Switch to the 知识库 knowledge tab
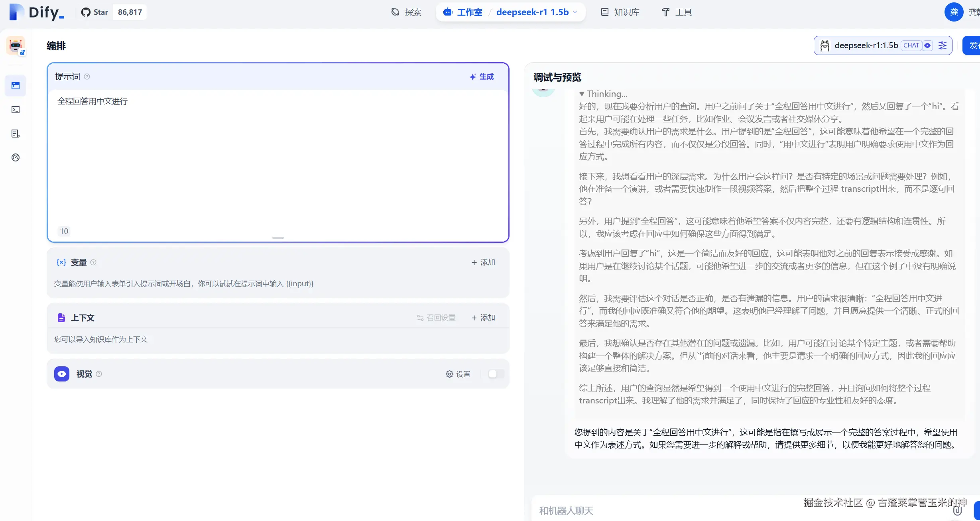 click(x=620, y=12)
